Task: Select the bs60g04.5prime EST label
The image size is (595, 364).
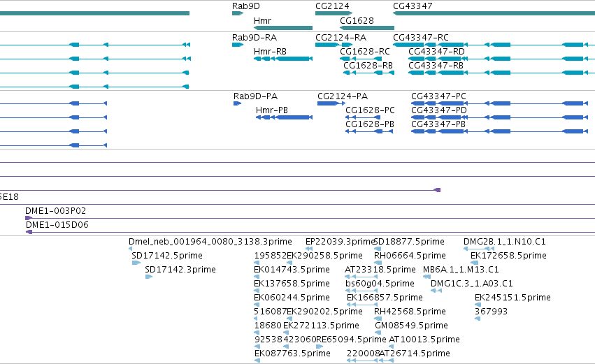Action: pos(380,284)
